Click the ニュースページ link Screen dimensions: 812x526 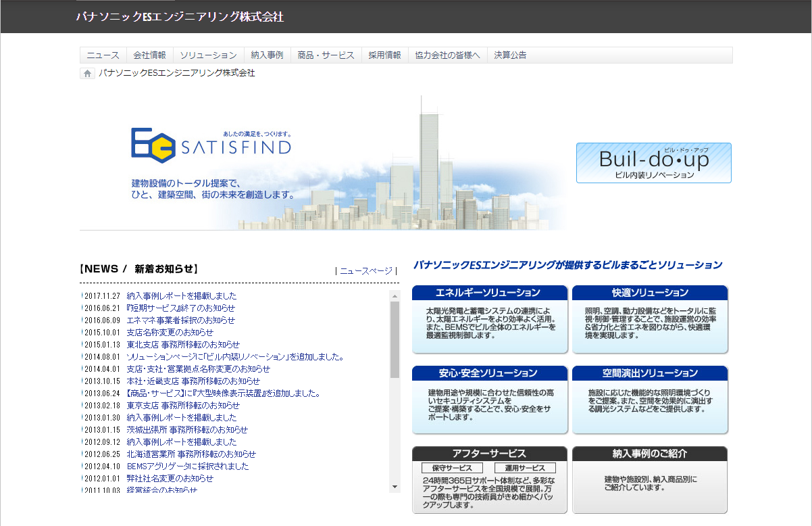(x=365, y=270)
